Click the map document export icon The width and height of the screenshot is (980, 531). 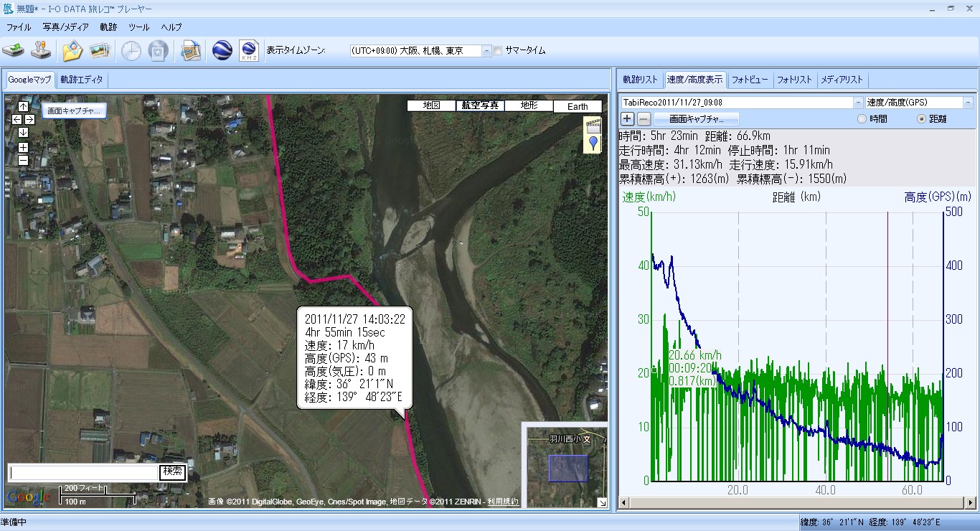pos(190,51)
